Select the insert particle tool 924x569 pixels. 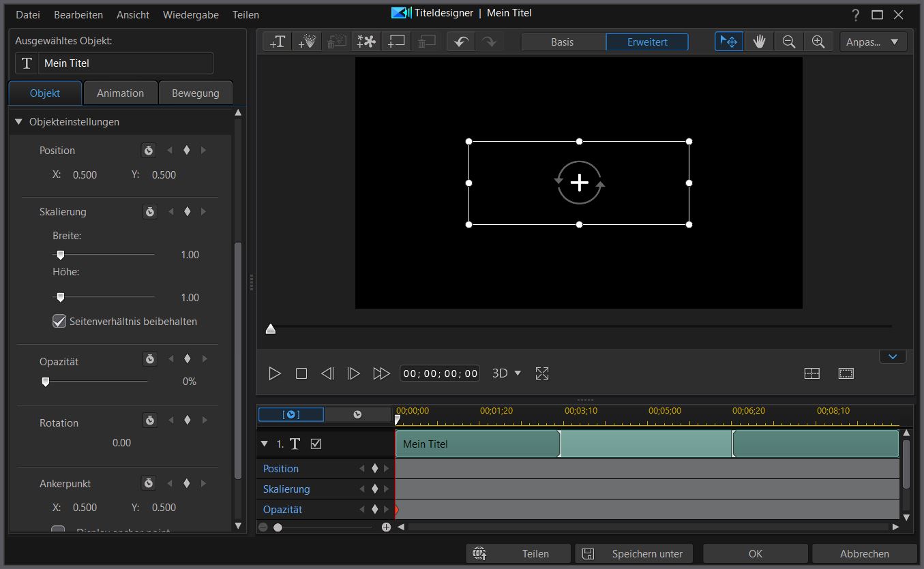[307, 41]
